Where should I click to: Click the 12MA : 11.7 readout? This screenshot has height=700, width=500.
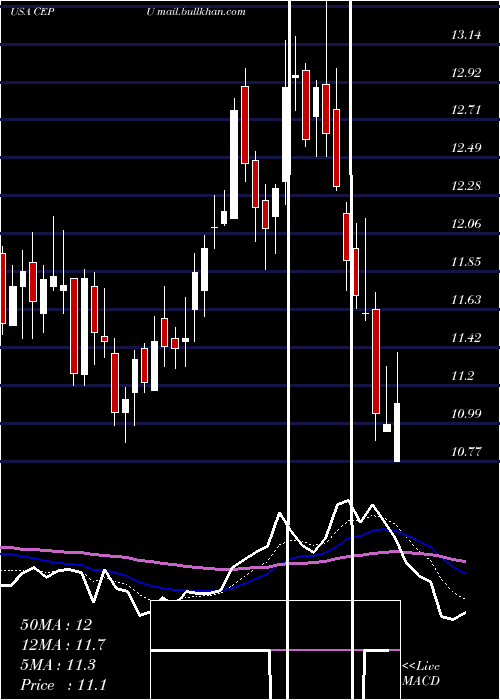click(x=63, y=645)
